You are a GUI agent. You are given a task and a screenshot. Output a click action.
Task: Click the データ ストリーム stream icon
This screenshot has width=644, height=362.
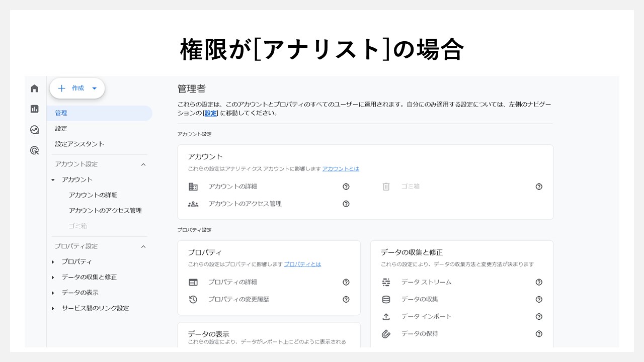click(x=386, y=282)
